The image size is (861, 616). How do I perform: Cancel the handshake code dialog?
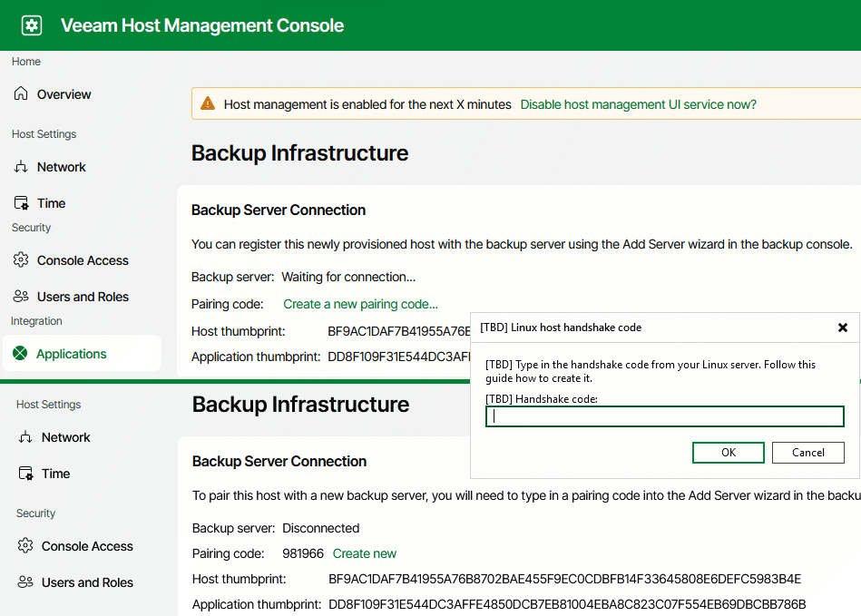[x=807, y=452]
